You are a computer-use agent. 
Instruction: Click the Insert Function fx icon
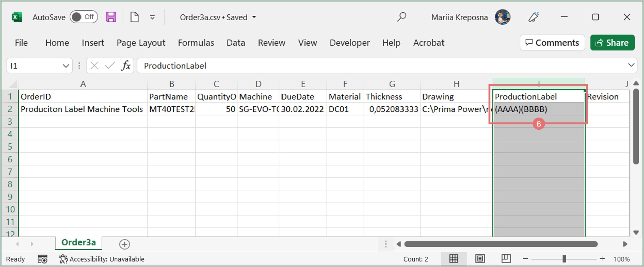click(x=126, y=66)
